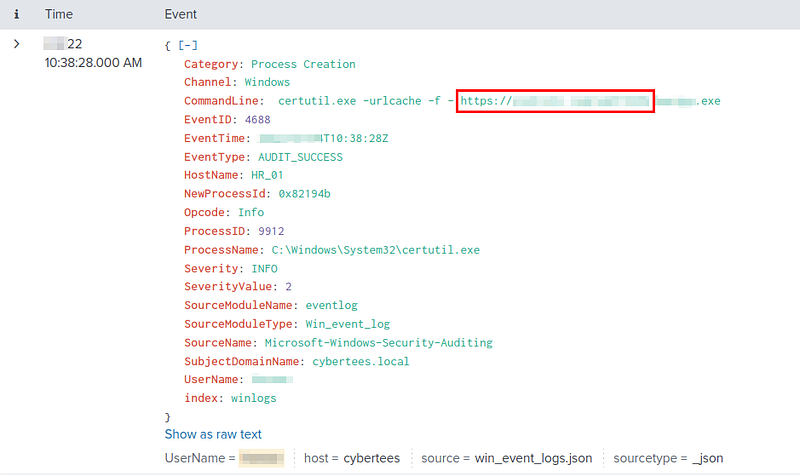The height and width of the screenshot is (475, 800).
Task: Click index value winlogs
Action: tap(254, 398)
